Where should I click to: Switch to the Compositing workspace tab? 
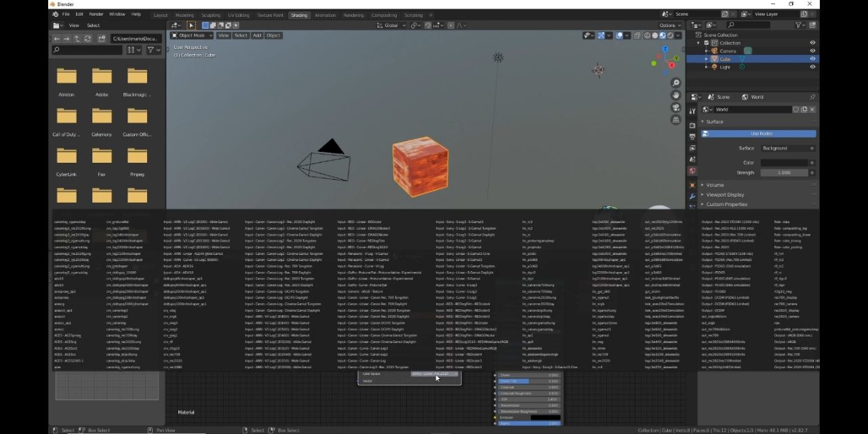pos(384,15)
